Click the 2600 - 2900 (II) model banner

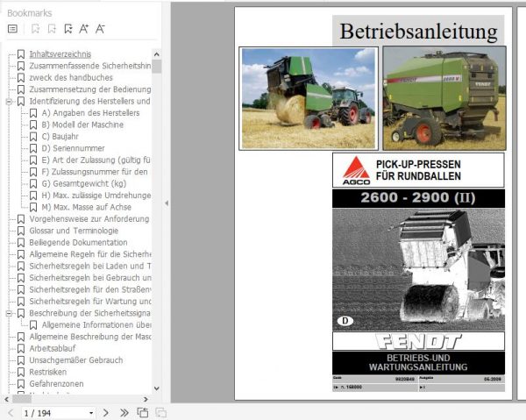[418, 198]
